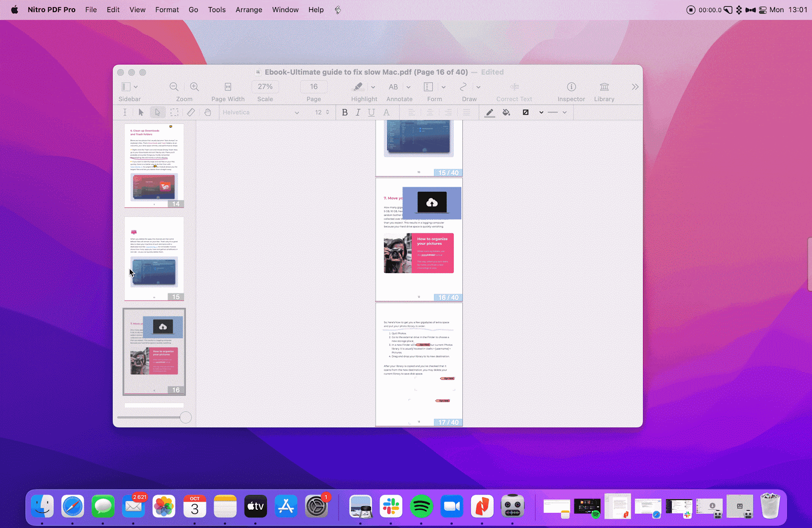812x528 pixels.
Task: Open Trash in the Dock
Action: coord(770,506)
